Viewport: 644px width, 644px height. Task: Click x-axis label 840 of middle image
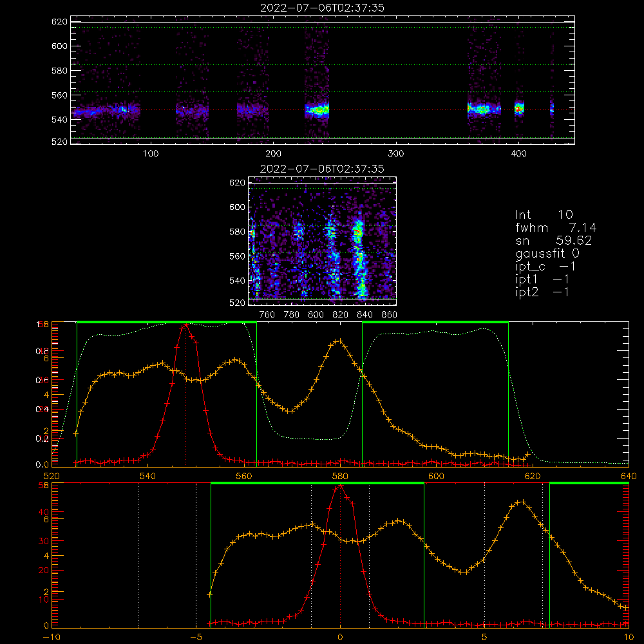coord(365,315)
